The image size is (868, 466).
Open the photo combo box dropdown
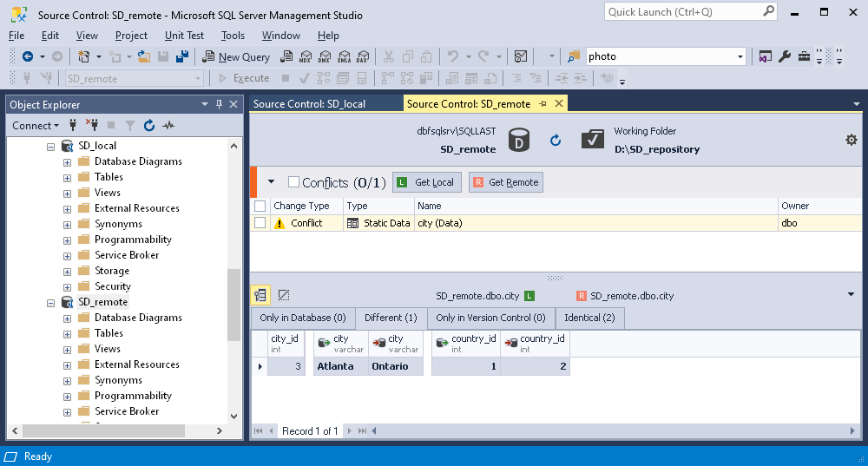(x=740, y=56)
